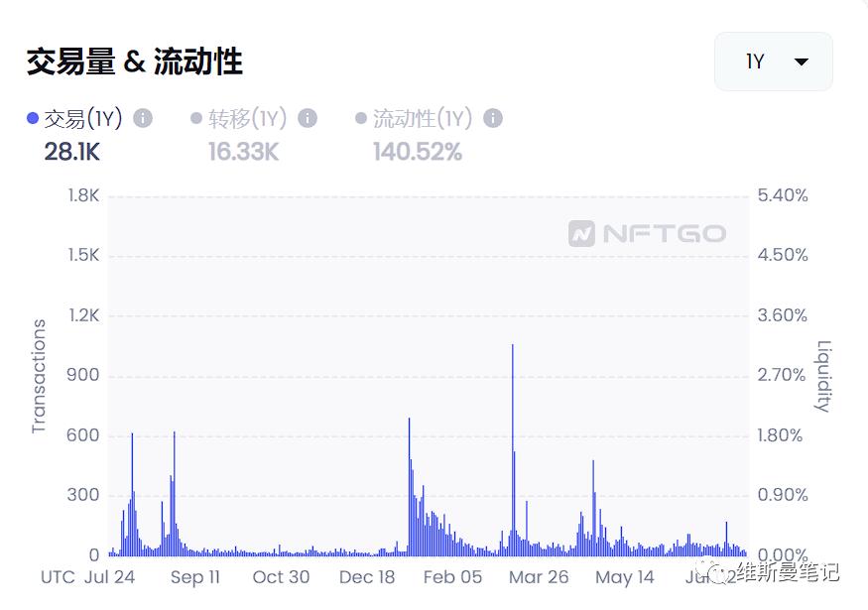Open the info tooltip for 流动性(1Y)

click(x=492, y=117)
